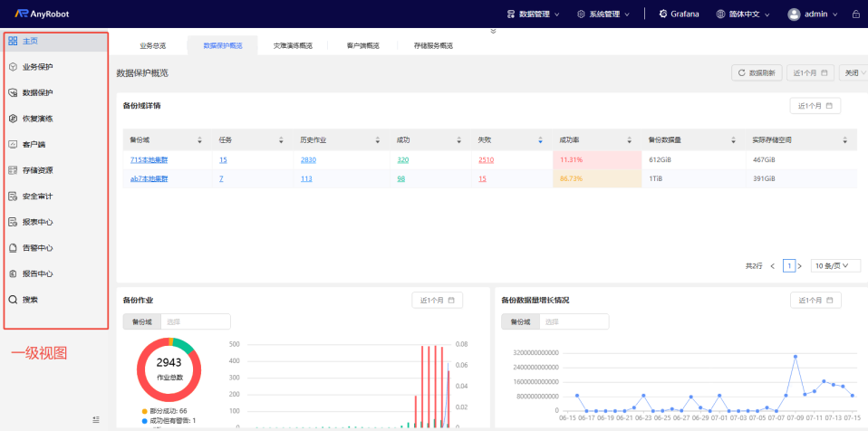Viewport: 868px width, 431px height.
Task: Open the 存储服务概览 tab
Action: coord(433,46)
